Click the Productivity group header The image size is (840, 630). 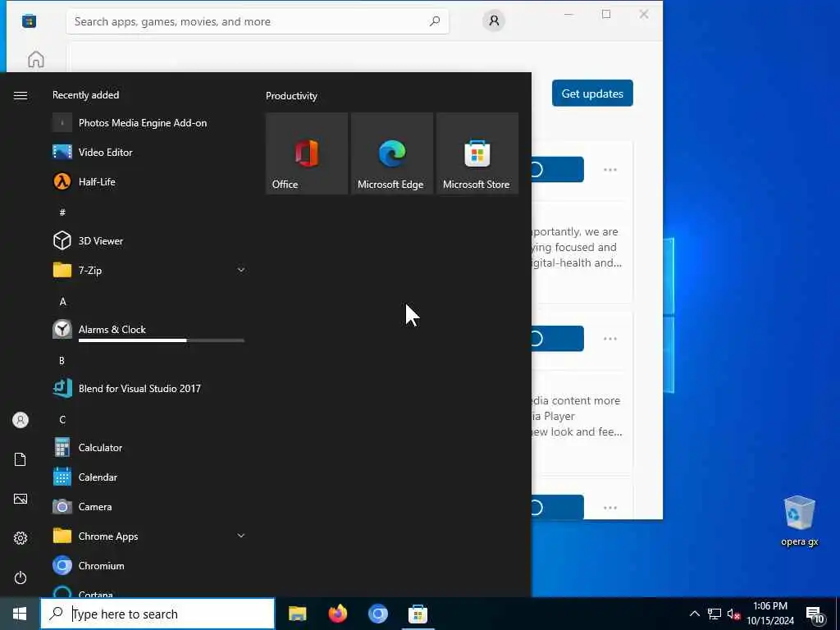pyautogui.click(x=291, y=96)
